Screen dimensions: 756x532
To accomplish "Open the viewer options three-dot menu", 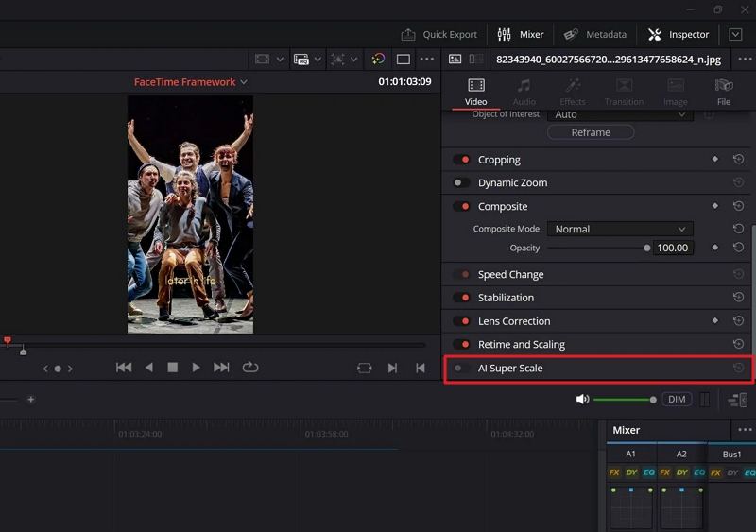I will point(427,60).
